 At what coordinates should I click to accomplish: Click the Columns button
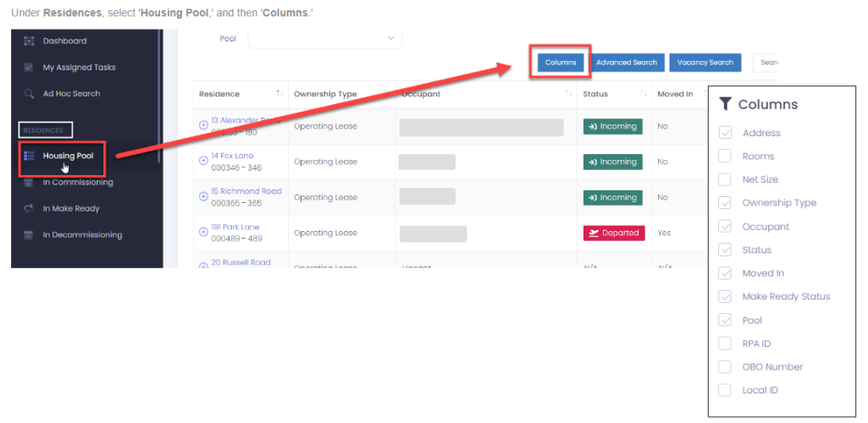[561, 63]
